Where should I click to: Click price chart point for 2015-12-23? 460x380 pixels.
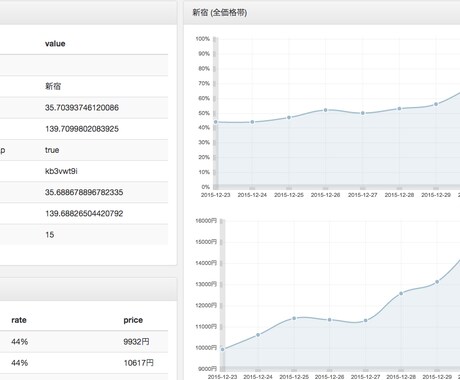pos(223,349)
